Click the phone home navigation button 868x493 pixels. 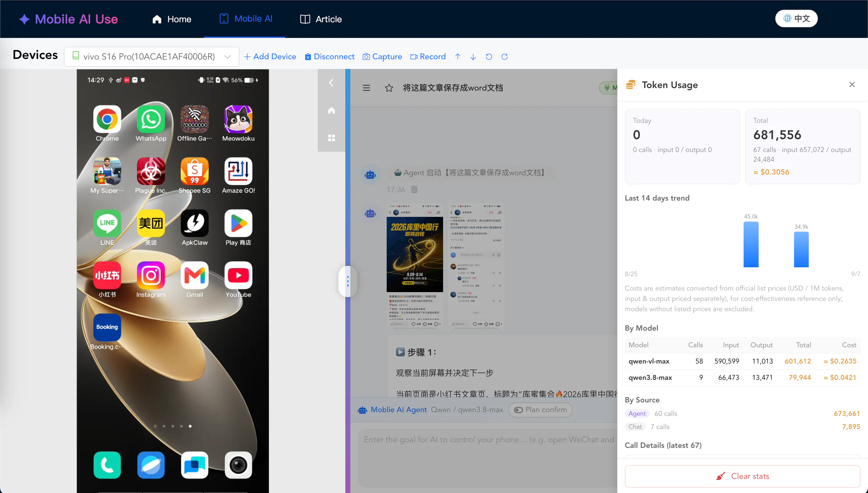coord(332,110)
